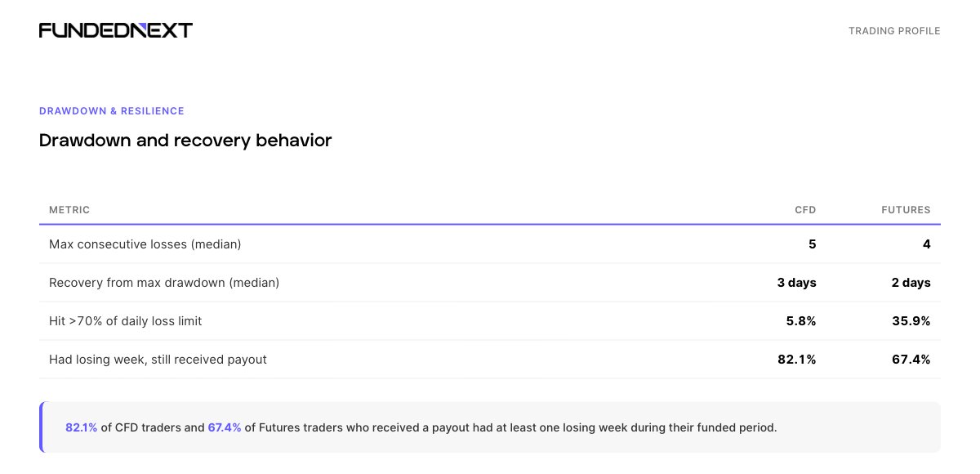980x474 pixels.
Task: Click the 'Drawdown and recovery behavior' heading
Action: [185, 141]
